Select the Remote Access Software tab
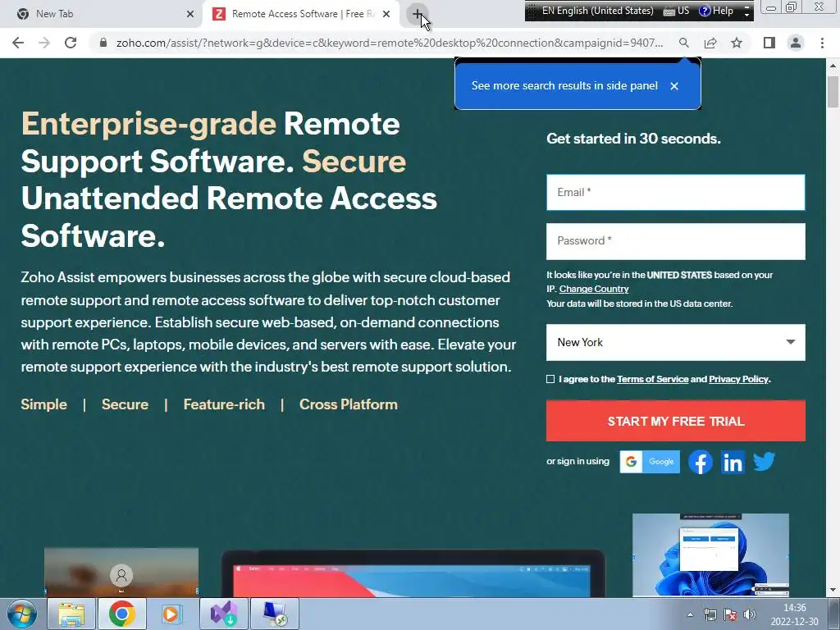 tap(303, 14)
